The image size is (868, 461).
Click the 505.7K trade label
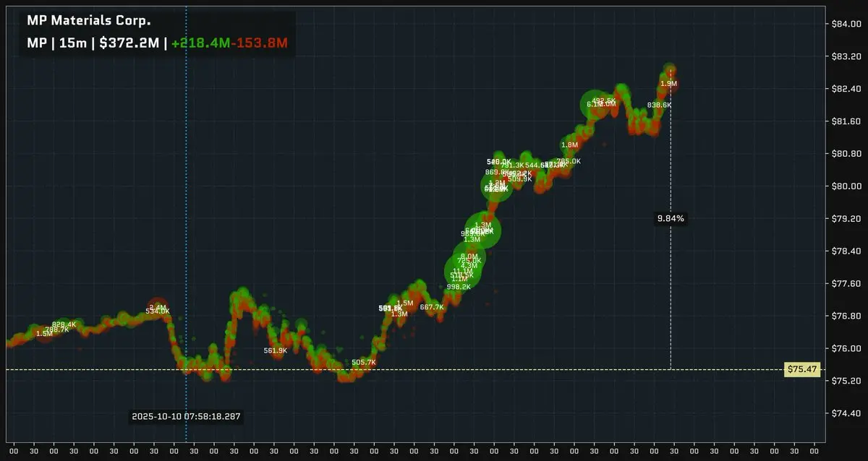364,362
